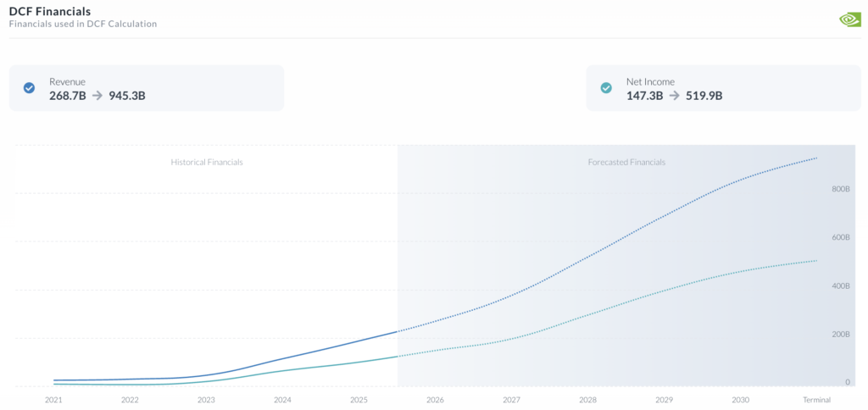Click the NVIDIA logo icon
Viewport: 868px width, 410px height.
849,19
